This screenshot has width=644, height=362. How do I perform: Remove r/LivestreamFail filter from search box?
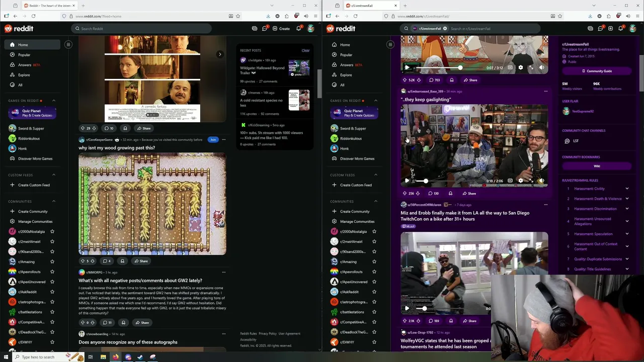click(445, 29)
